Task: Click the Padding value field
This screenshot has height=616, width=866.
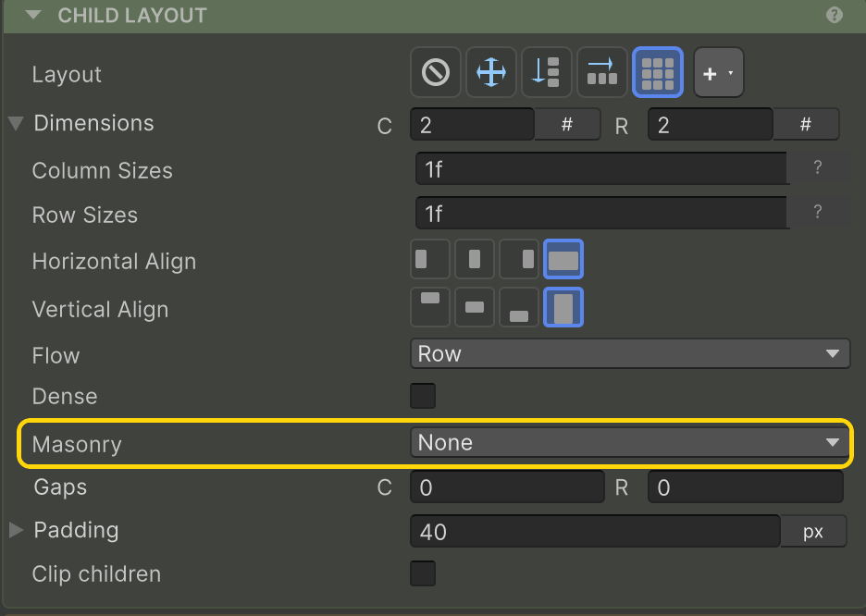Action: (x=595, y=531)
